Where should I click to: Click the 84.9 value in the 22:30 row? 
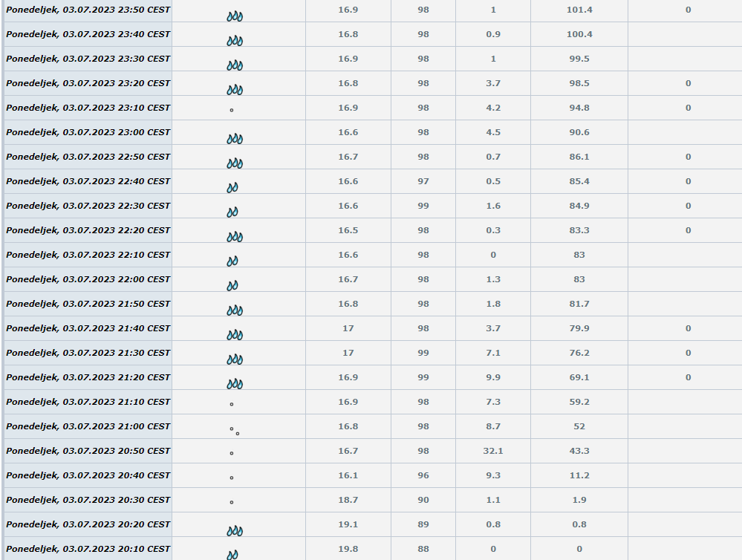(579, 206)
